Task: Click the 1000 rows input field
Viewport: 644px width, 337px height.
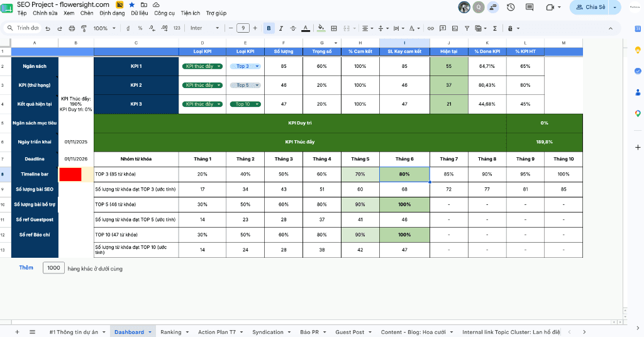Action: click(x=53, y=268)
